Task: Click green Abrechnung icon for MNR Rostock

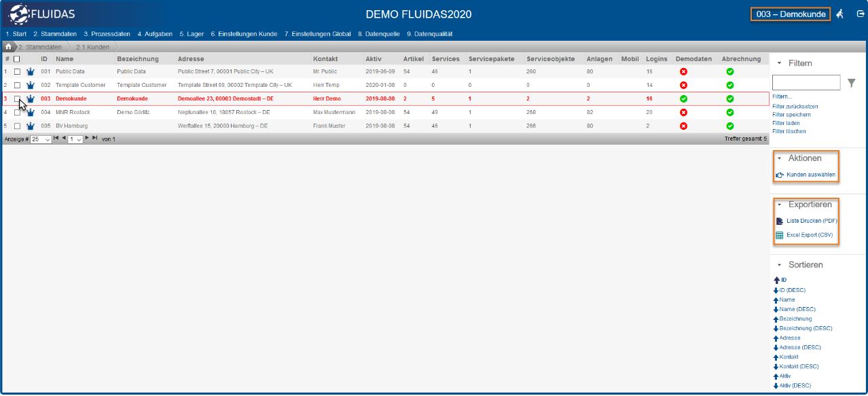Action: click(x=729, y=112)
